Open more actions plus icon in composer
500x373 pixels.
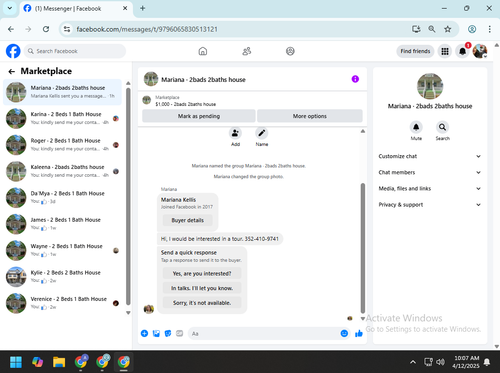click(144, 333)
